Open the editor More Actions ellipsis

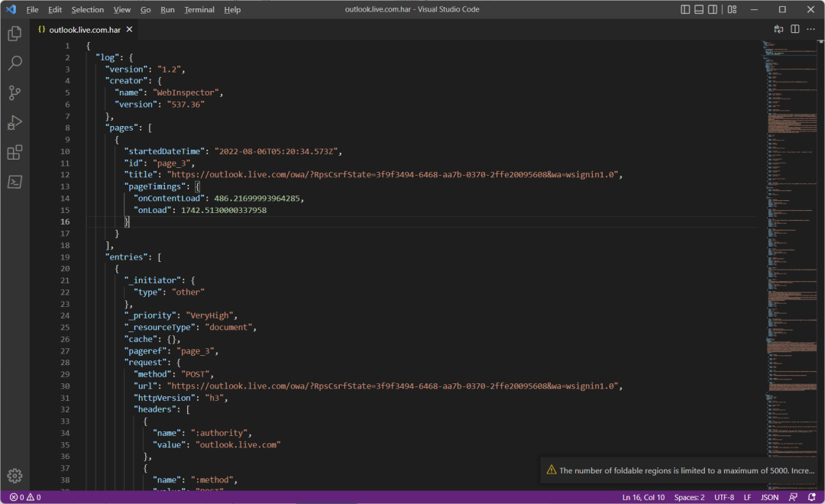810,30
